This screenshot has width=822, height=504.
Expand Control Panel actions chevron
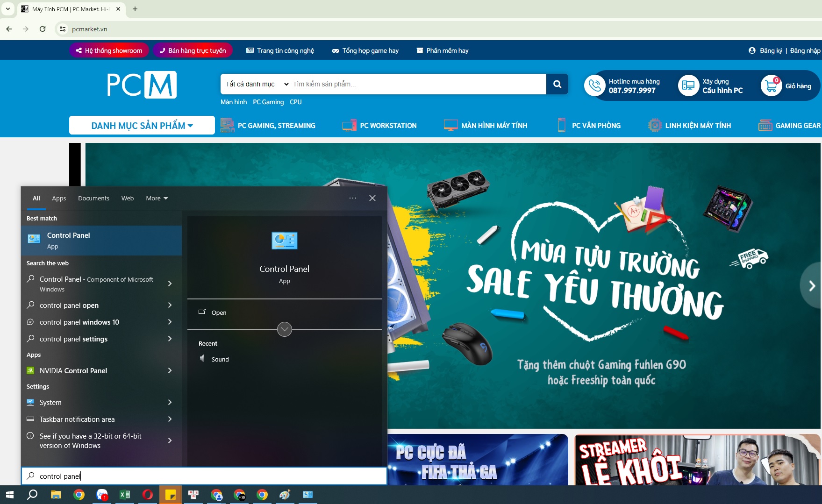pyautogui.click(x=285, y=329)
